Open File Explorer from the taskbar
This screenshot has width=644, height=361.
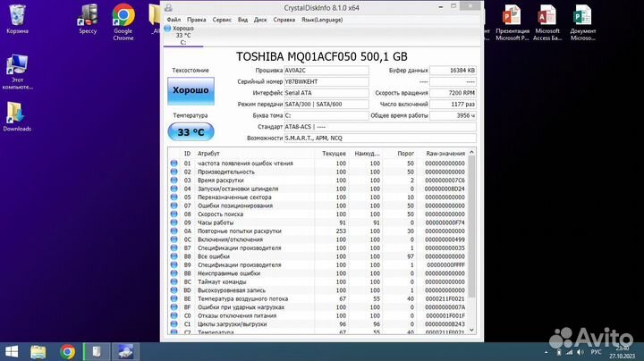[38, 352]
